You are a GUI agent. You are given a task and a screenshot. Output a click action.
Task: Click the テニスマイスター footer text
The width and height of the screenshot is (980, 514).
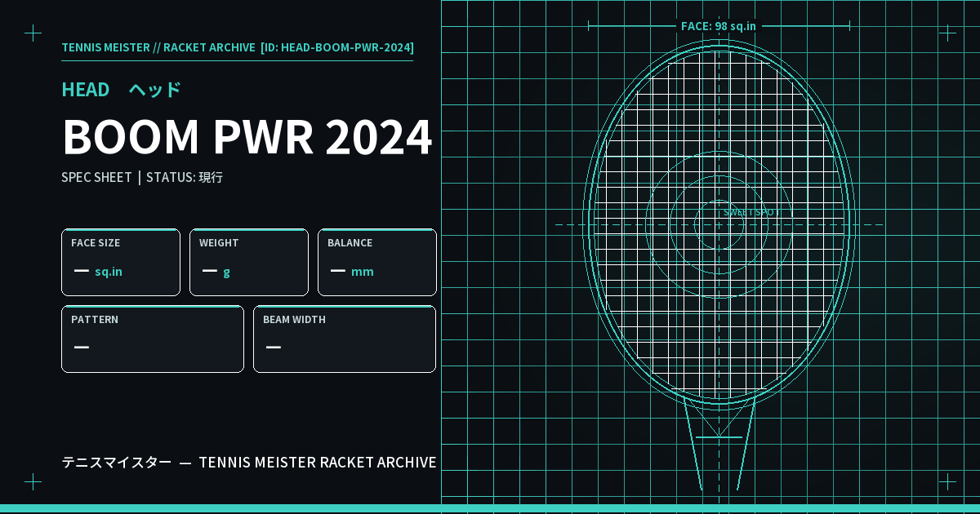coord(117,463)
